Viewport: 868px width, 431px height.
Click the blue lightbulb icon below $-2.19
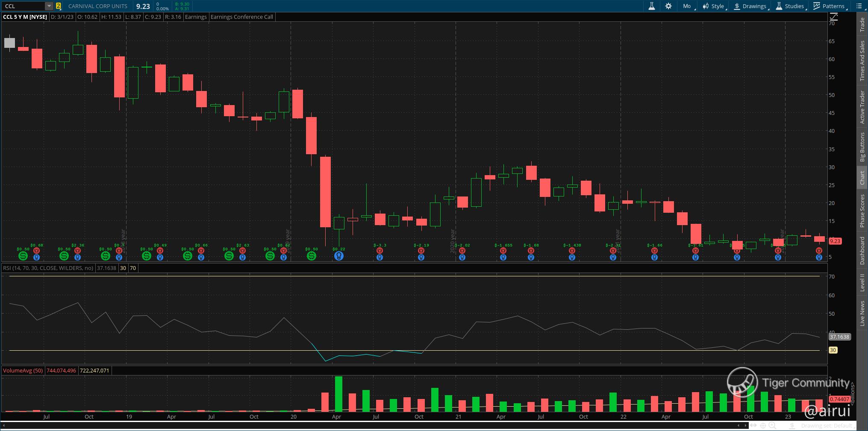(x=421, y=258)
